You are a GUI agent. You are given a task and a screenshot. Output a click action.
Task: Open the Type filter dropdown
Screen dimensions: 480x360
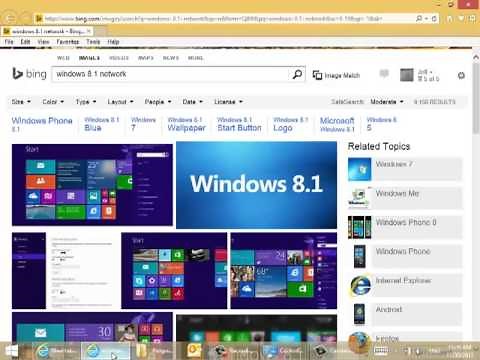(86, 102)
